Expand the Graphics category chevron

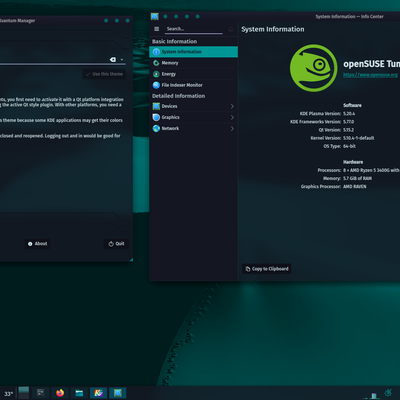click(232, 117)
